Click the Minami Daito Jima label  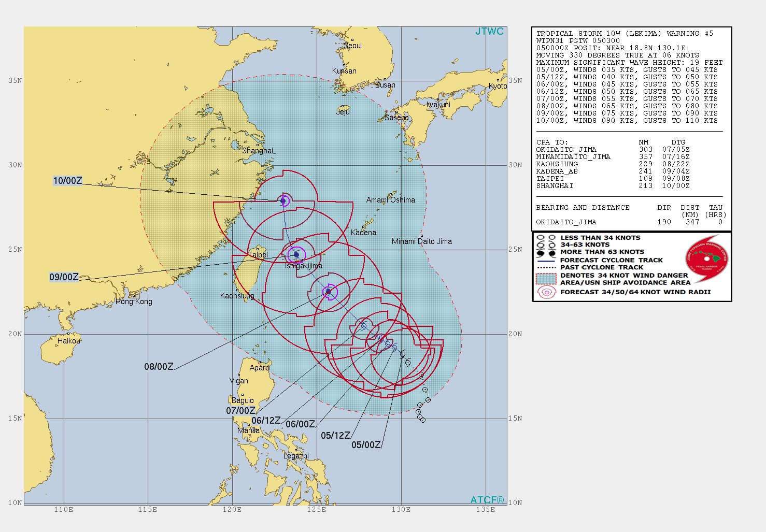[422, 241]
